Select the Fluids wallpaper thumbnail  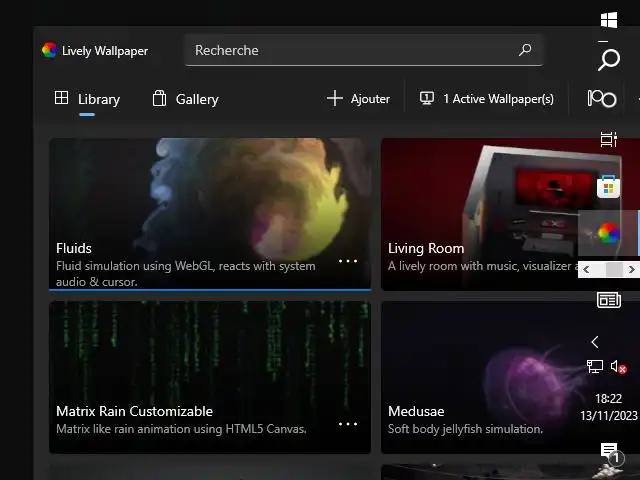pos(210,214)
